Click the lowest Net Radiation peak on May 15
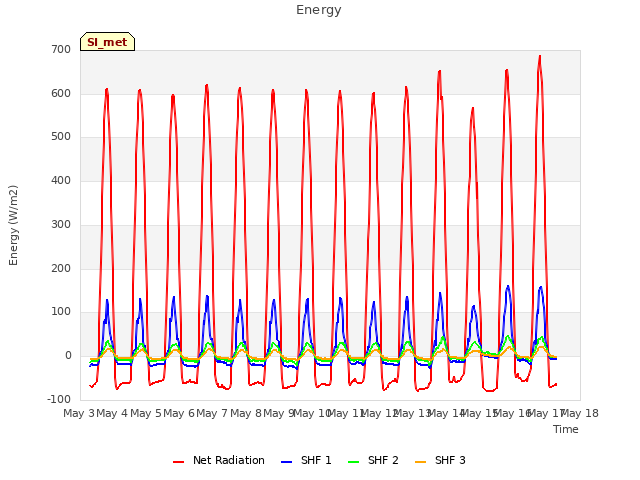640x480 pixels. coord(473,108)
